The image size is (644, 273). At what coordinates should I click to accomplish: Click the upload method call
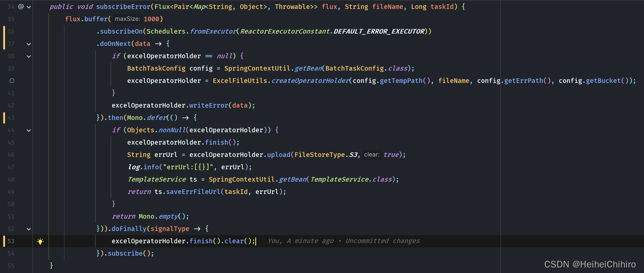click(x=279, y=155)
